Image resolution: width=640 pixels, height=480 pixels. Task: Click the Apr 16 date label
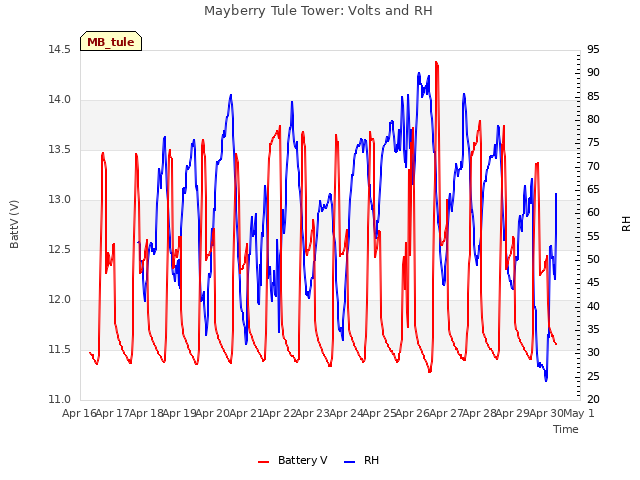pos(79,414)
